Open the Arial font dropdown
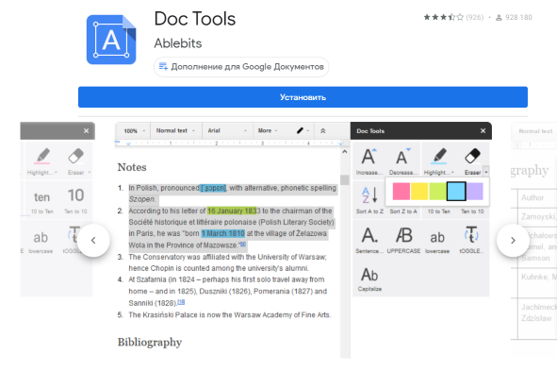The image size is (557, 371). pos(227,131)
